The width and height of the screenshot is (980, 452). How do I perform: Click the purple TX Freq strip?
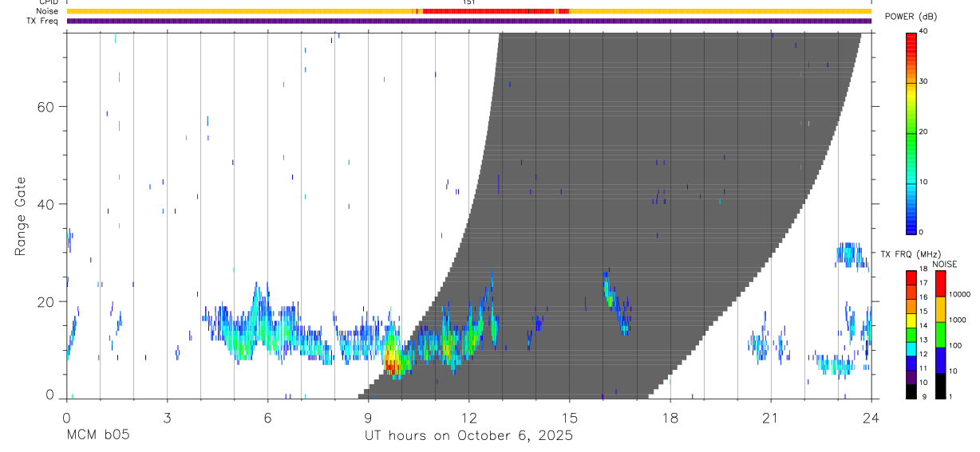click(x=468, y=21)
